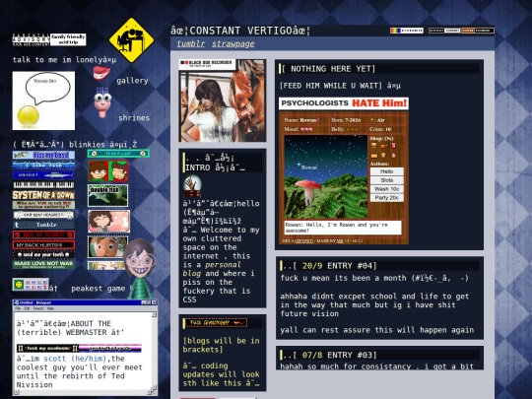Buy the roast chicken item in pet shop
This screenshot has height=399, width=532.
(383, 146)
